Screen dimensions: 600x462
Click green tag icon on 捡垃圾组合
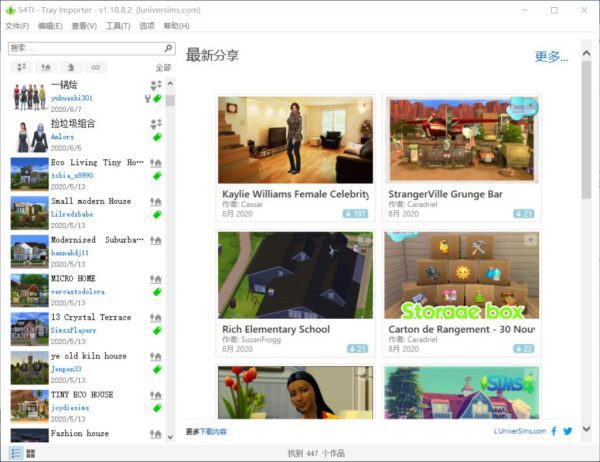tap(157, 137)
